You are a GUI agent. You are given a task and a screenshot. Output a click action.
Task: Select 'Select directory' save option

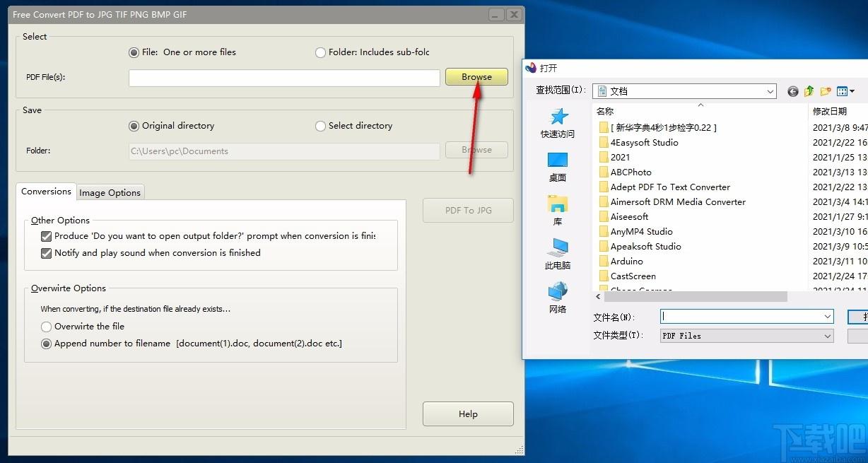pos(354,126)
